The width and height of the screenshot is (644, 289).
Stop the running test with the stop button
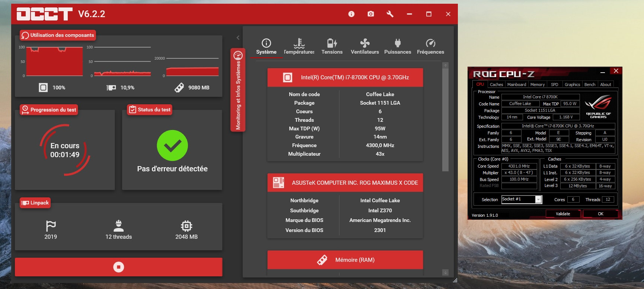(x=118, y=267)
